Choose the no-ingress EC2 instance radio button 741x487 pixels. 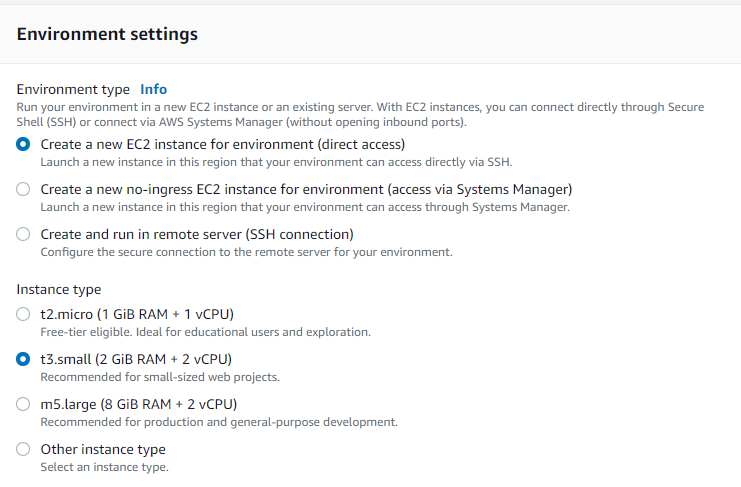[x=23, y=189]
